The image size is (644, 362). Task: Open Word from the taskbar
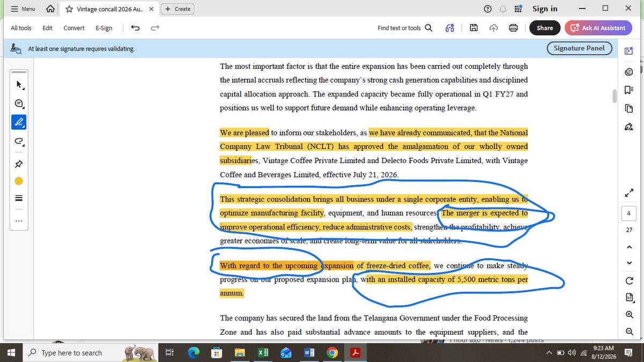(x=309, y=353)
